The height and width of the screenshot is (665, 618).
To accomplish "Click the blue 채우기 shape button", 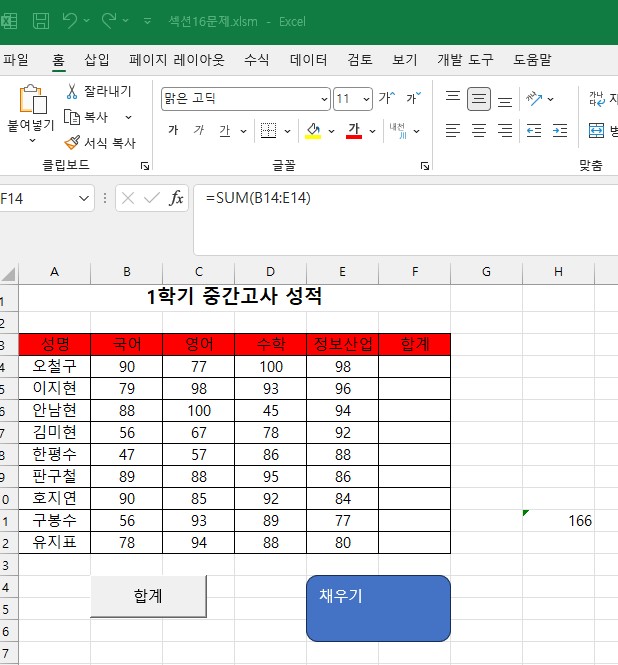I will 378,608.
